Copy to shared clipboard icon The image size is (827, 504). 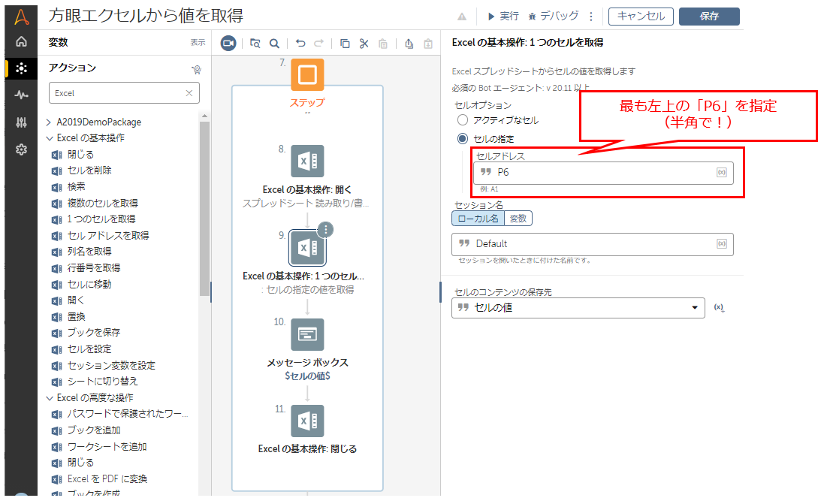point(409,44)
